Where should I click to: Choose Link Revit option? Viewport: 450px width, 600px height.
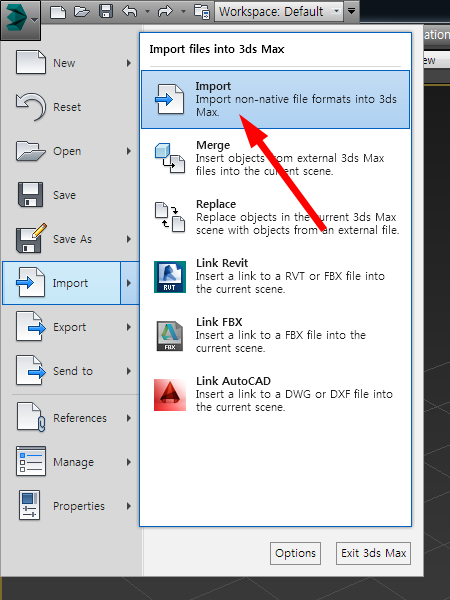[276, 276]
